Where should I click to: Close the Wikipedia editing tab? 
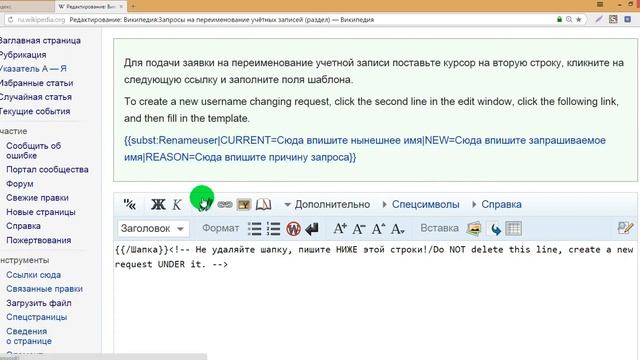tap(121, 6)
